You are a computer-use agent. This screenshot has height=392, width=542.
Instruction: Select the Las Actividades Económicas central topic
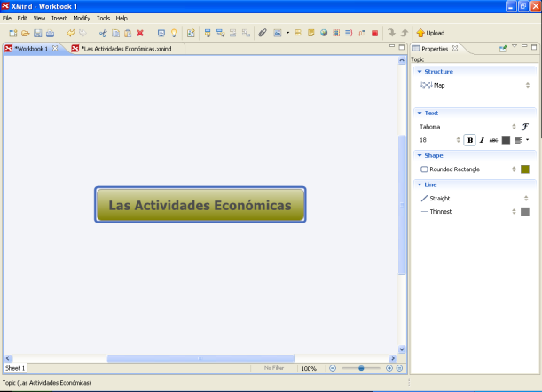pyautogui.click(x=200, y=205)
